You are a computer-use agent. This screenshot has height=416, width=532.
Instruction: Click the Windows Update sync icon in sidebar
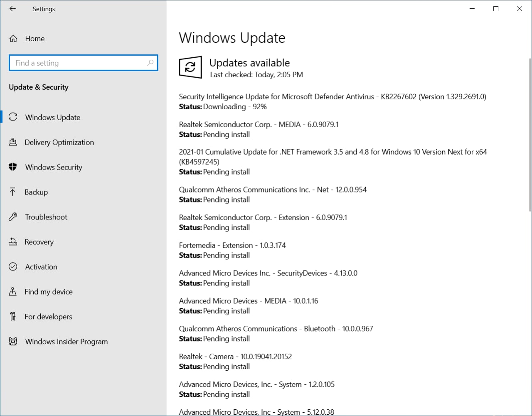click(13, 117)
